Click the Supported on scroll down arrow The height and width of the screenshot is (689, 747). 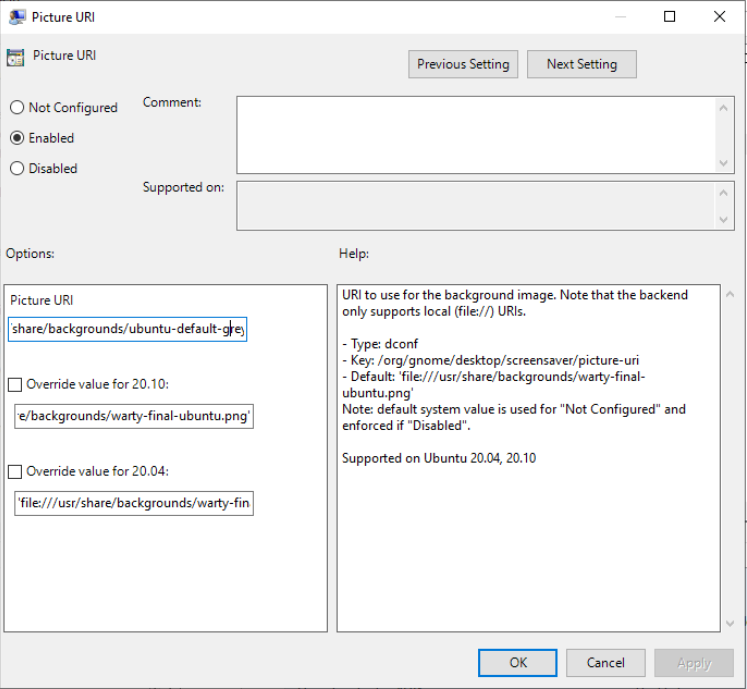coord(723,220)
